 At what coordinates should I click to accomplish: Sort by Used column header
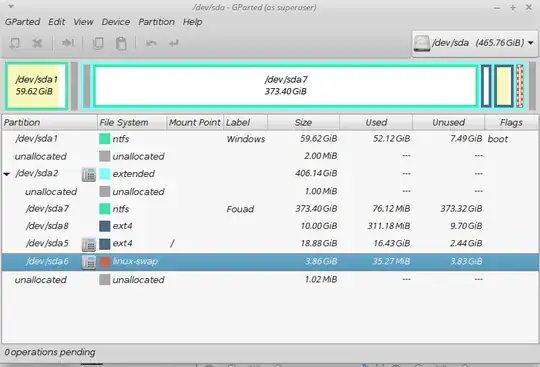(x=376, y=122)
